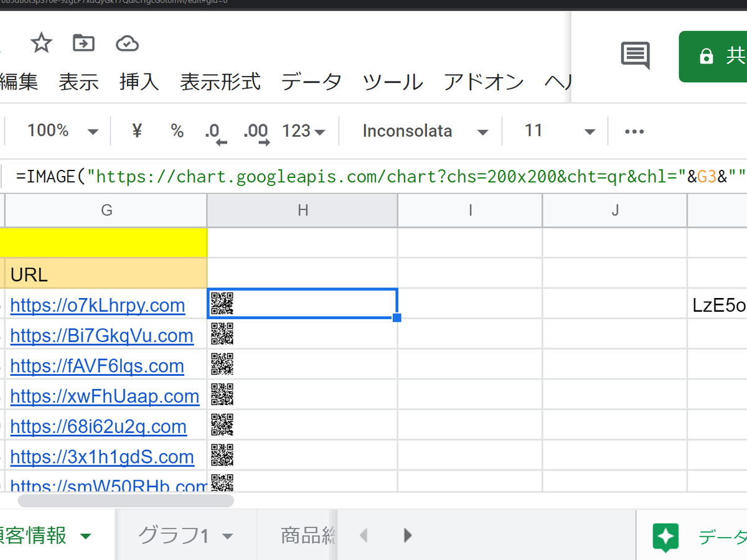Switch to the 商品 sheet tab
Viewport: 747px width, 560px height.
(308, 536)
